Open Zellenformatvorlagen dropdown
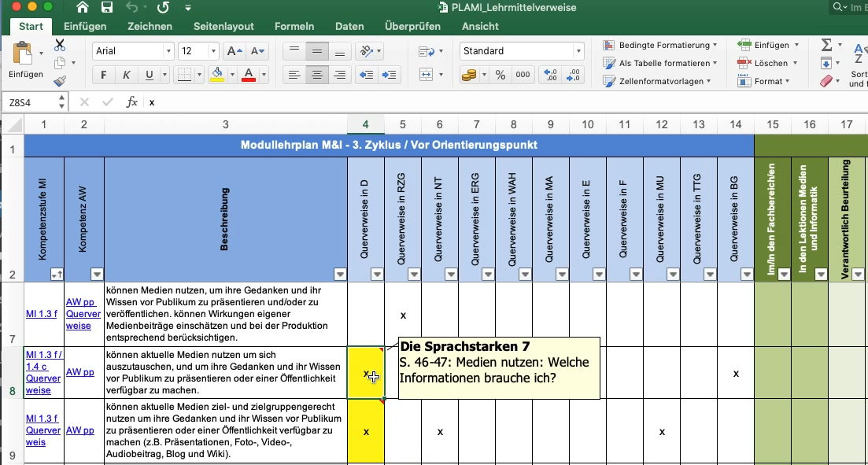Screen dimensions: 868x465 click(x=656, y=81)
